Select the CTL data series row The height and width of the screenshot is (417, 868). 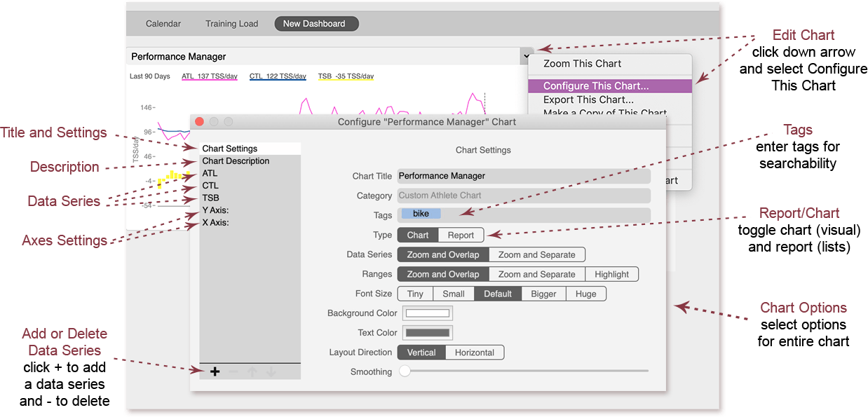(x=250, y=186)
